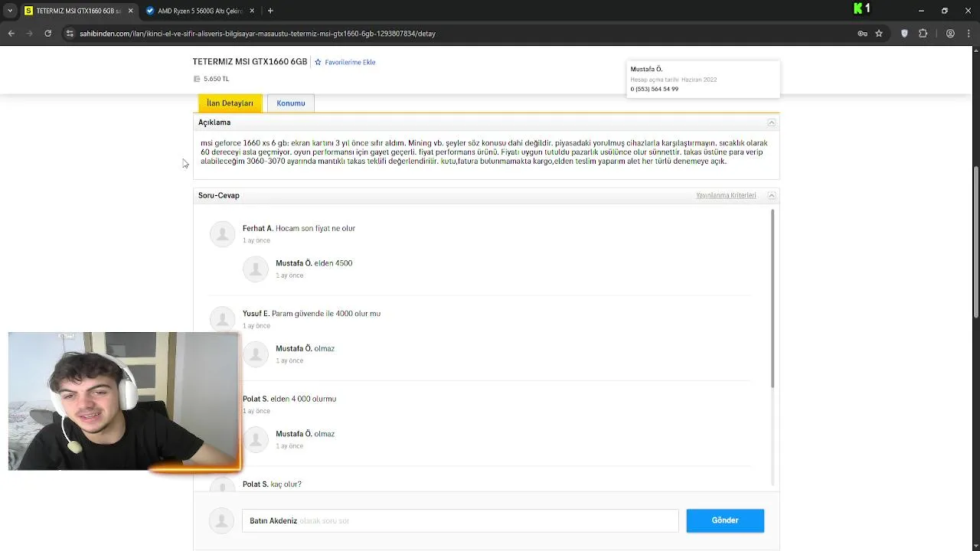This screenshot has width=980, height=551.
Task: Click the address bar URL
Action: click(x=257, y=34)
